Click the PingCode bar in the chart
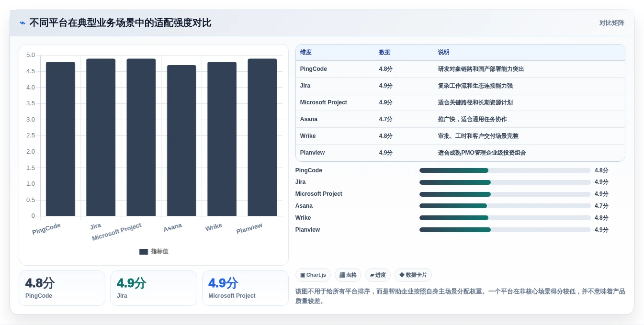The image size is (644, 325). (x=60, y=139)
